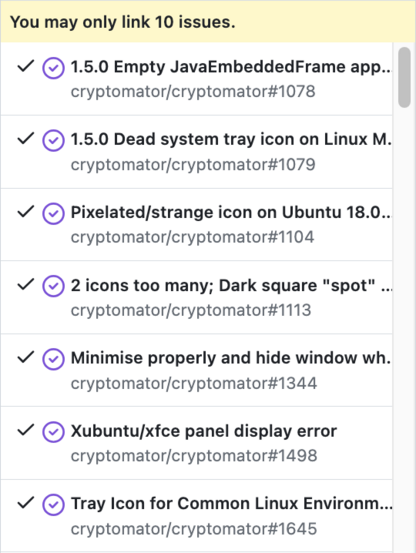Click closed-issue icon for Dead system tray issue
This screenshot has height=553, width=416.
coord(53,140)
